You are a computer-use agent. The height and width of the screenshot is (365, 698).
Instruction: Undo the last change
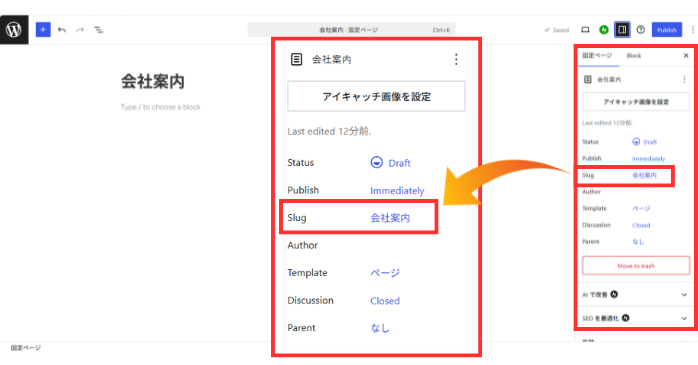coord(62,30)
